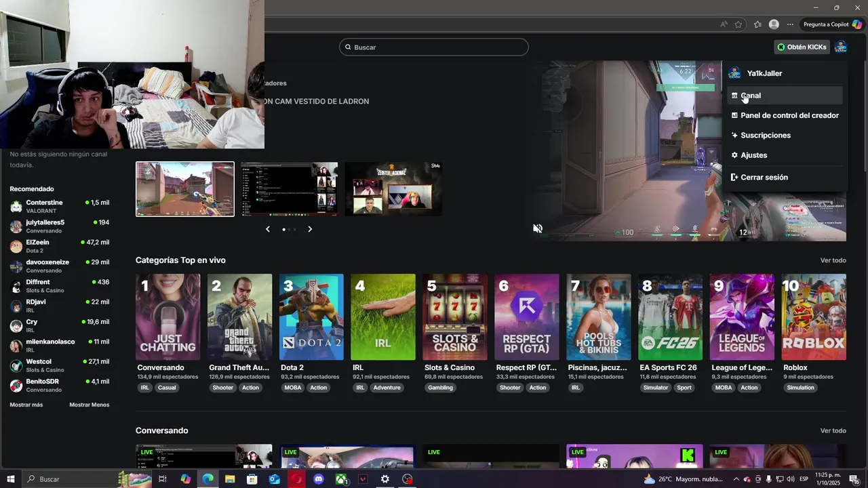Open the Slots & Casino category card
Viewport: 868px width, 488px height.
pyautogui.click(x=455, y=317)
